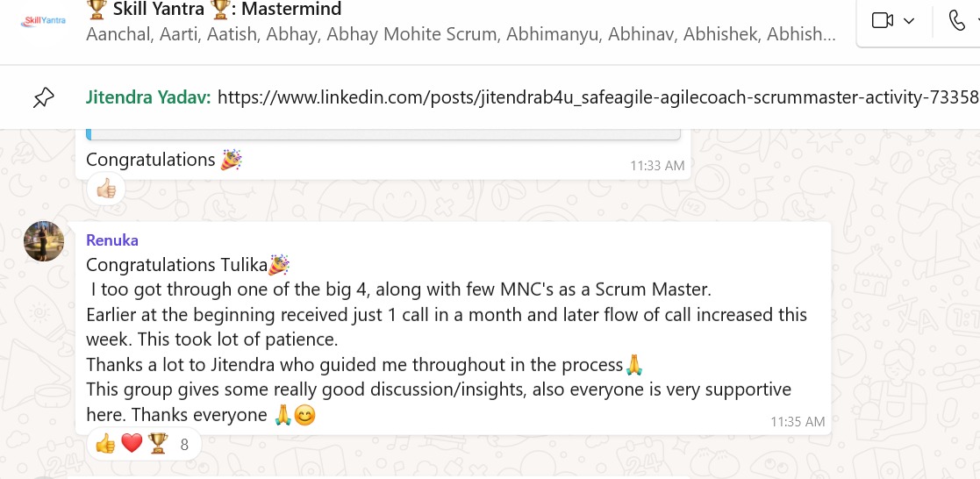
Task: Click Jitendra Yadav's name in pinned bar
Action: tap(148, 97)
